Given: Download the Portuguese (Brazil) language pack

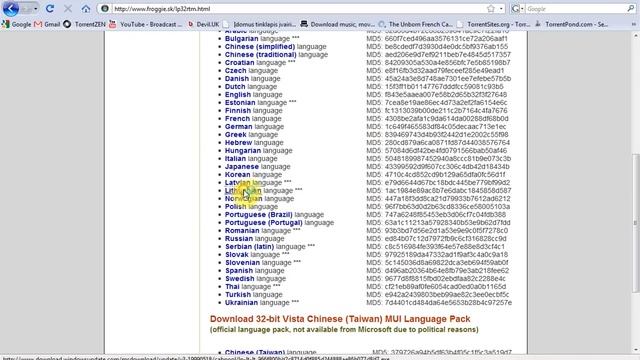Looking at the screenshot, I should 258,215.
